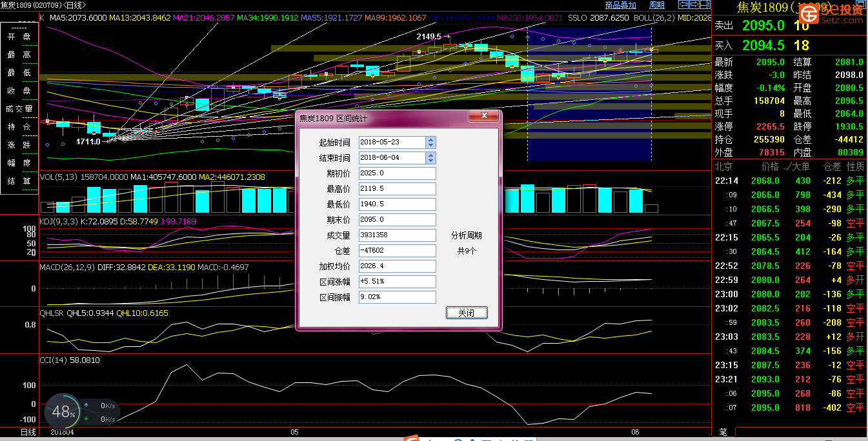Click the MA89:1962.1067 indicator label
This screenshot has height=441, width=868.
pyautogui.click(x=396, y=18)
